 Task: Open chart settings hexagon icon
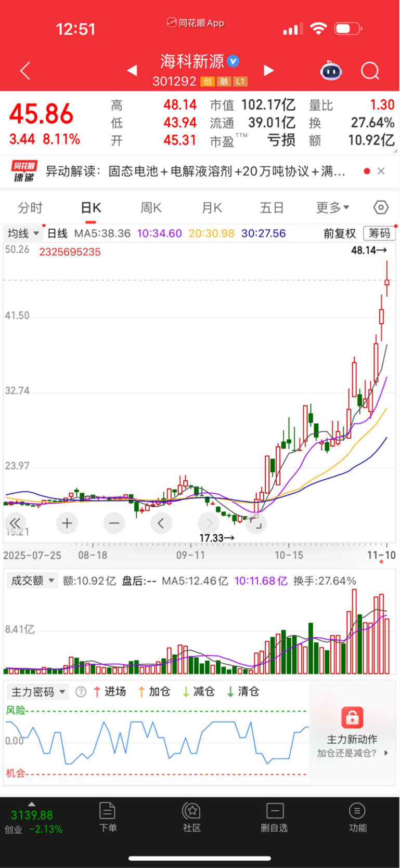[381, 207]
